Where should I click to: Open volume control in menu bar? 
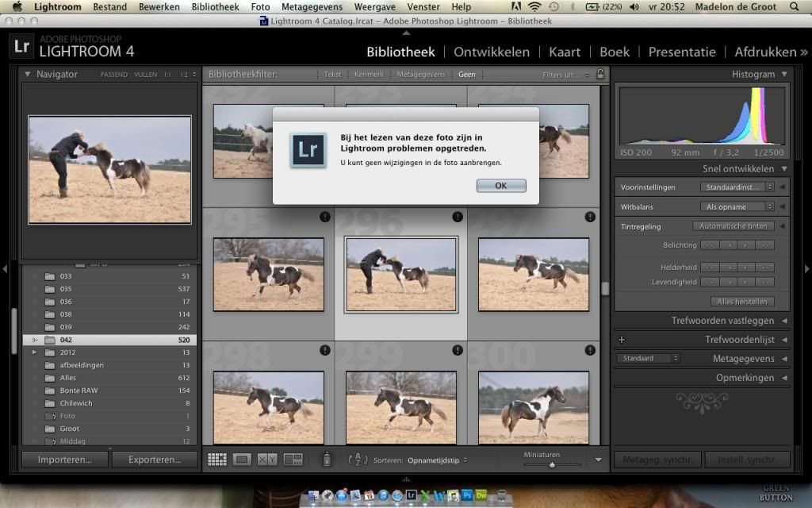(634, 6)
